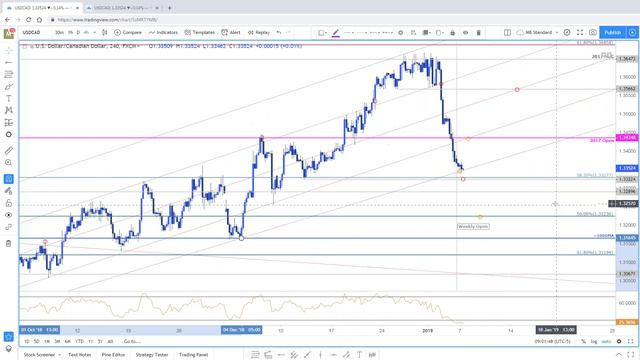Toggle percent scale
Screen dimensions: 640x360
pyautogui.click(x=583, y=341)
